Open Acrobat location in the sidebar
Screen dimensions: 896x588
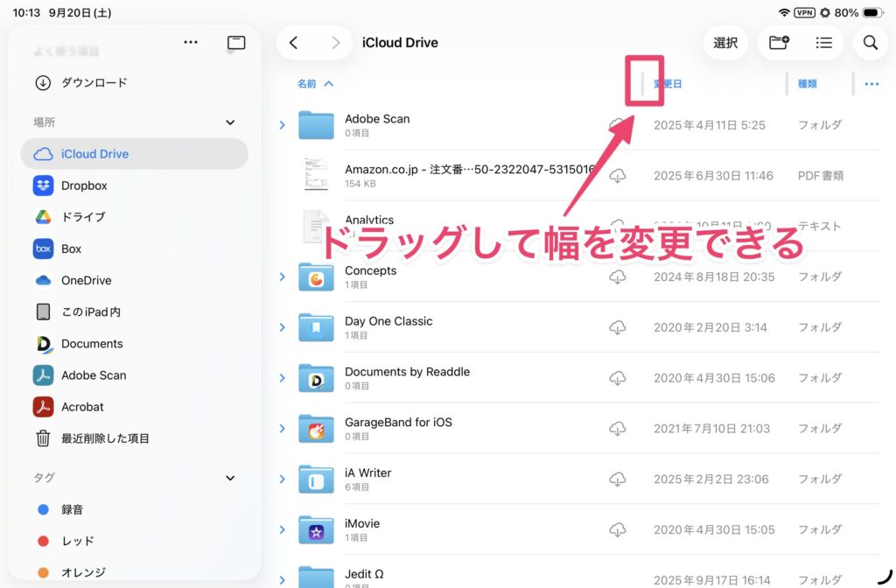tap(134, 407)
